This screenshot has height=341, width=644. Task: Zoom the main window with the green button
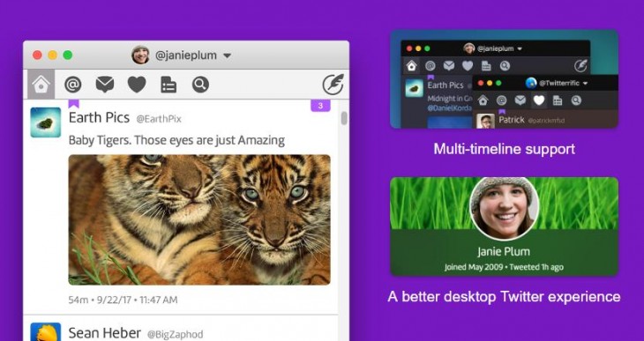[68, 55]
